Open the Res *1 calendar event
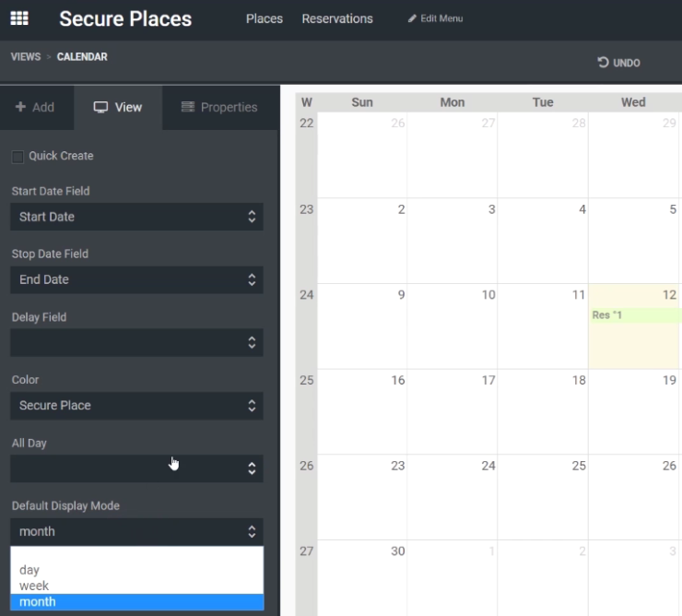The image size is (682, 616). (635, 315)
